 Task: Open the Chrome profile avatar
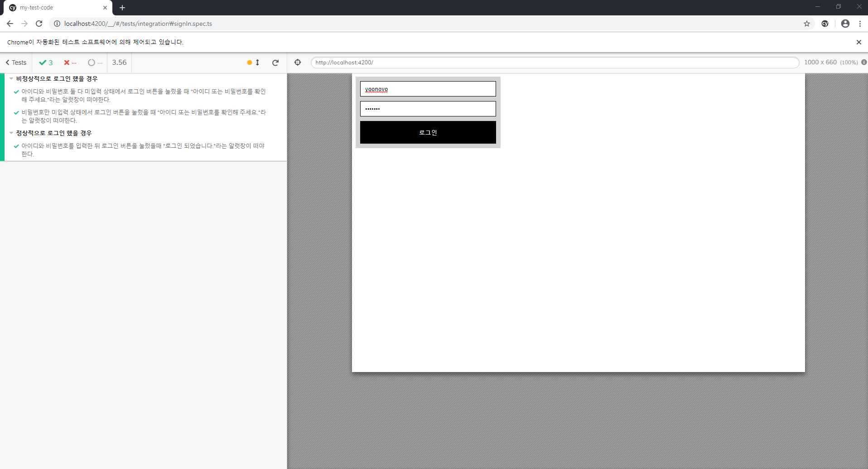845,24
